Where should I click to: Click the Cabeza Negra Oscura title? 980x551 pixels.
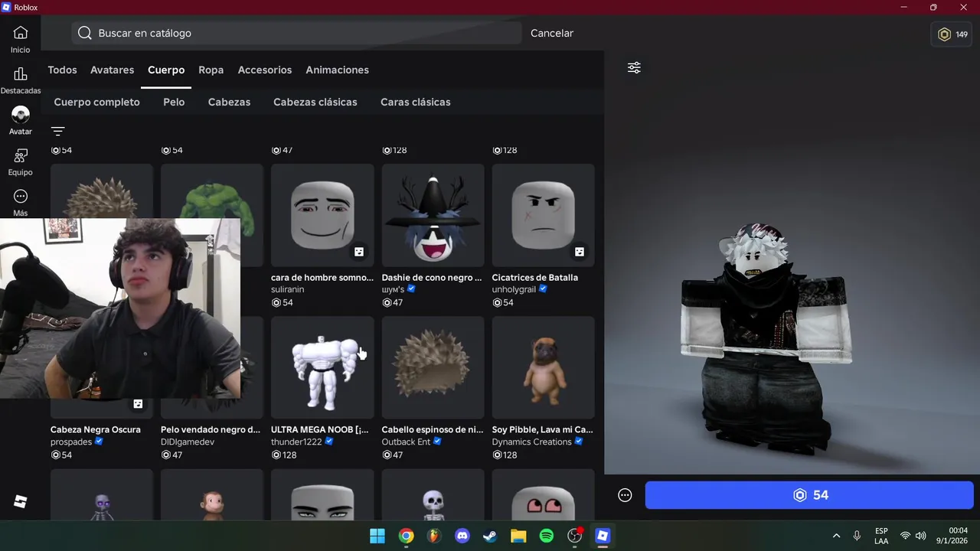coord(96,429)
